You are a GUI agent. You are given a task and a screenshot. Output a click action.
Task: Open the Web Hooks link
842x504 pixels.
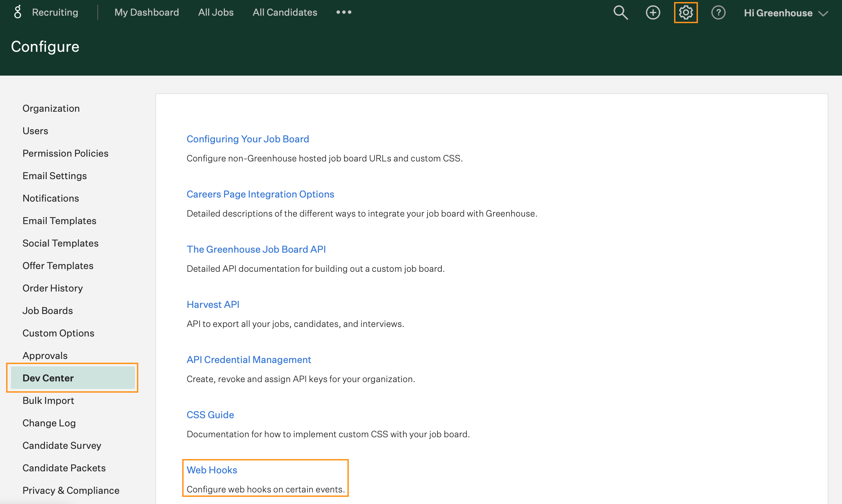pos(212,470)
